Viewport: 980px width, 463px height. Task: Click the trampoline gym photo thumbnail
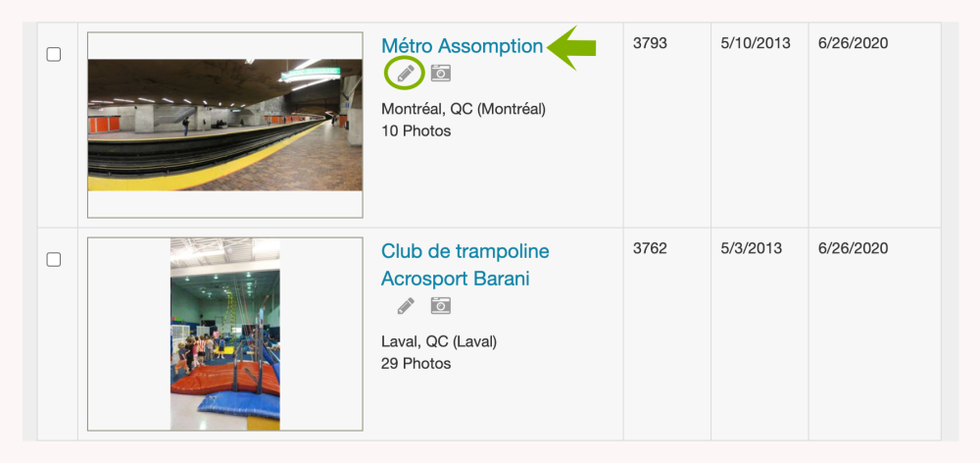224,334
